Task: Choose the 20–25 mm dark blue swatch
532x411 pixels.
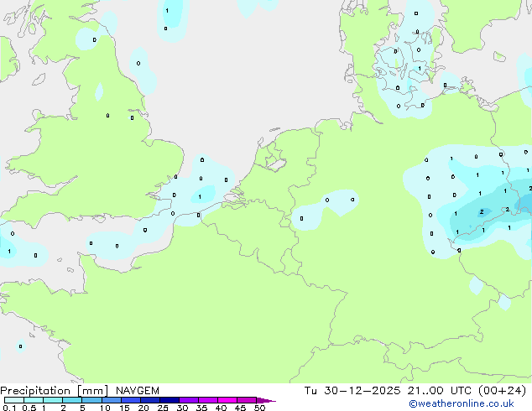Action: coord(150,400)
